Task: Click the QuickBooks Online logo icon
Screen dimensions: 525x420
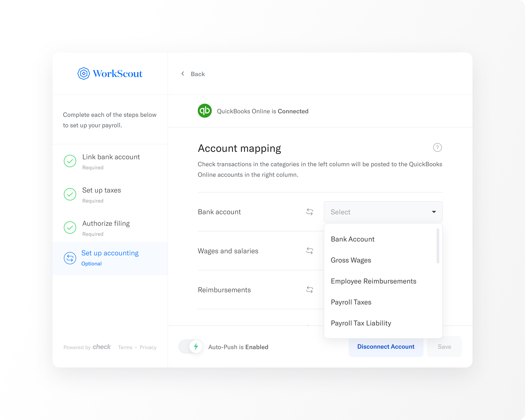Action: coord(205,111)
